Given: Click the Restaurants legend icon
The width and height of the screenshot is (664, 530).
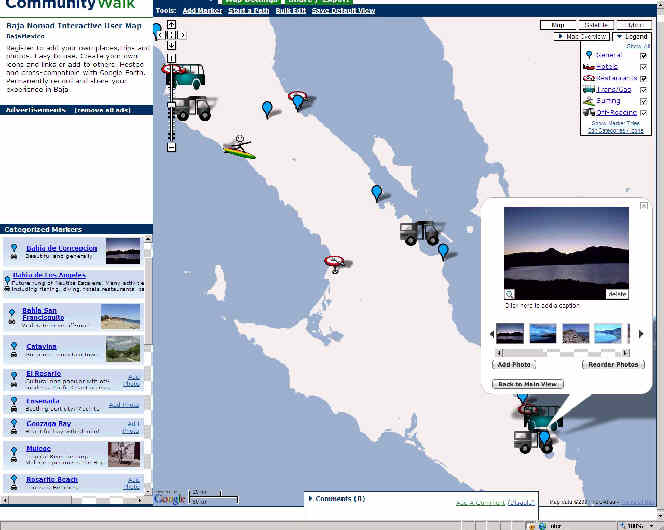Looking at the screenshot, I should coord(589,78).
